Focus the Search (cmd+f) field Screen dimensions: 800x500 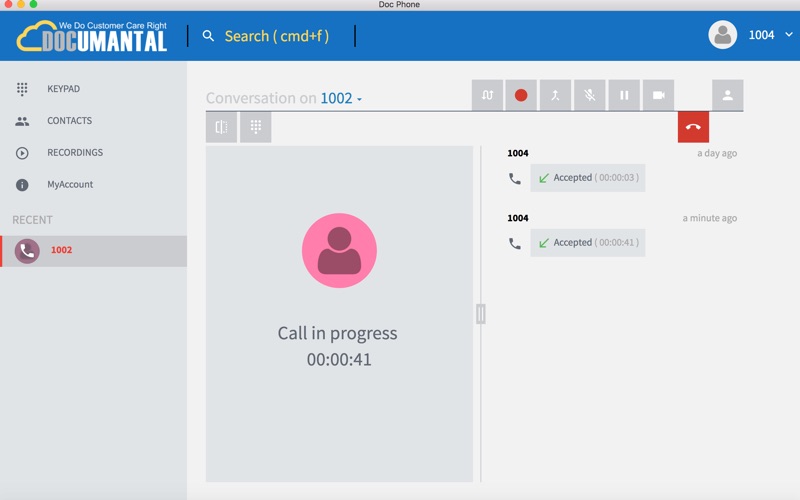(x=277, y=36)
